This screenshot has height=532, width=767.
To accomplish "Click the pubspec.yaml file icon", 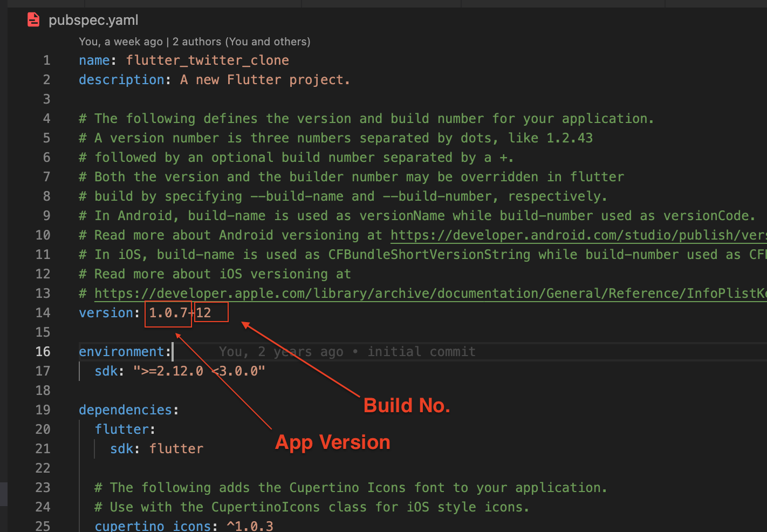I will coord(33,20).
